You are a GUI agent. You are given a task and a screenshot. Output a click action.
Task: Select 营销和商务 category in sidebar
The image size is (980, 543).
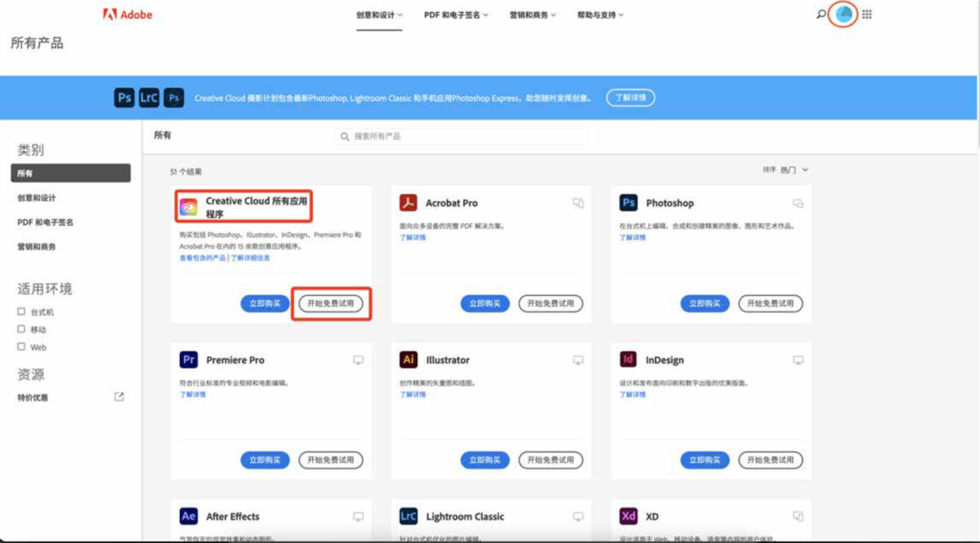coord(36,246)
